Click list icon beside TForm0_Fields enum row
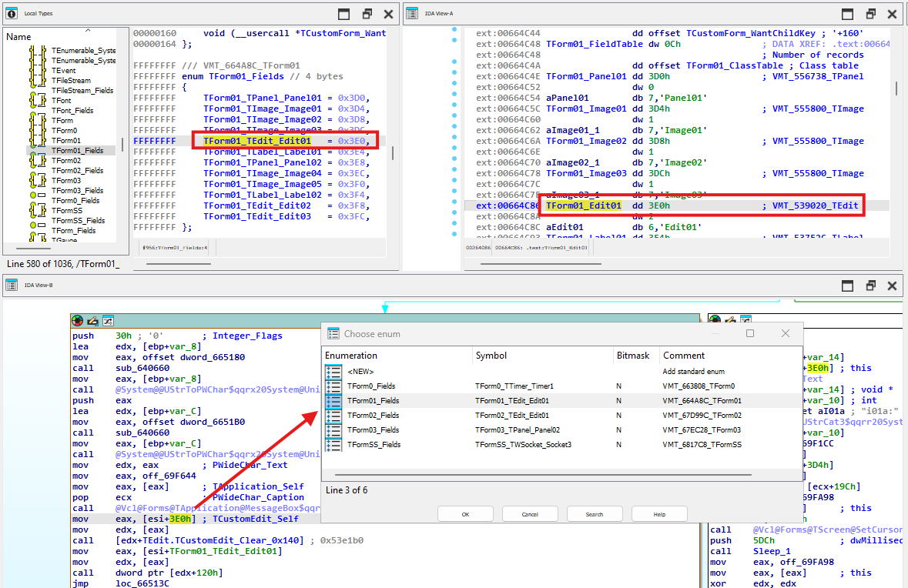This screenshot has height=588, width=908. pos(333,386)
